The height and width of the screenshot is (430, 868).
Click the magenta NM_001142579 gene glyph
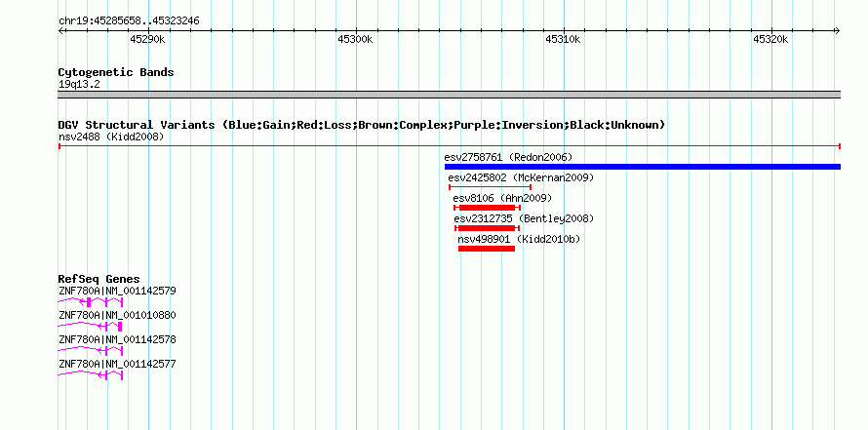pos(91,301)
